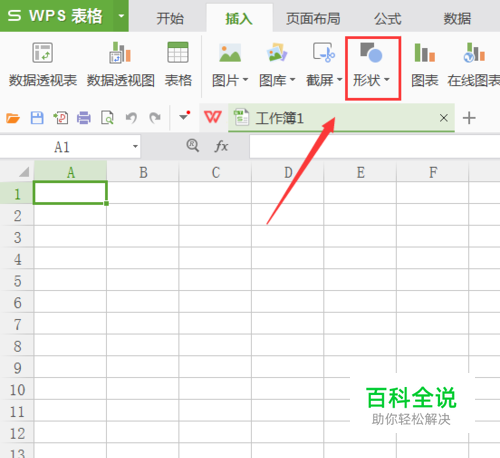Select row 8 header

[17, 346]
